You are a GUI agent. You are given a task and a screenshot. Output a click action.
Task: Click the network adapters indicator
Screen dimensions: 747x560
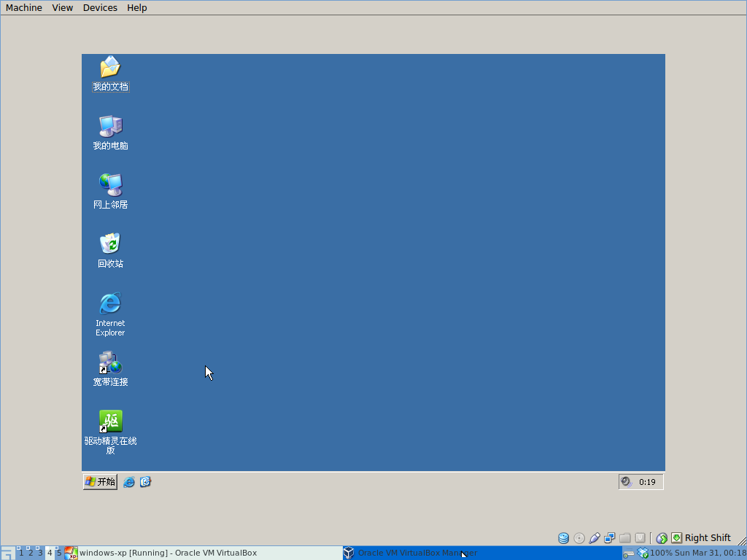coord(609,538)
